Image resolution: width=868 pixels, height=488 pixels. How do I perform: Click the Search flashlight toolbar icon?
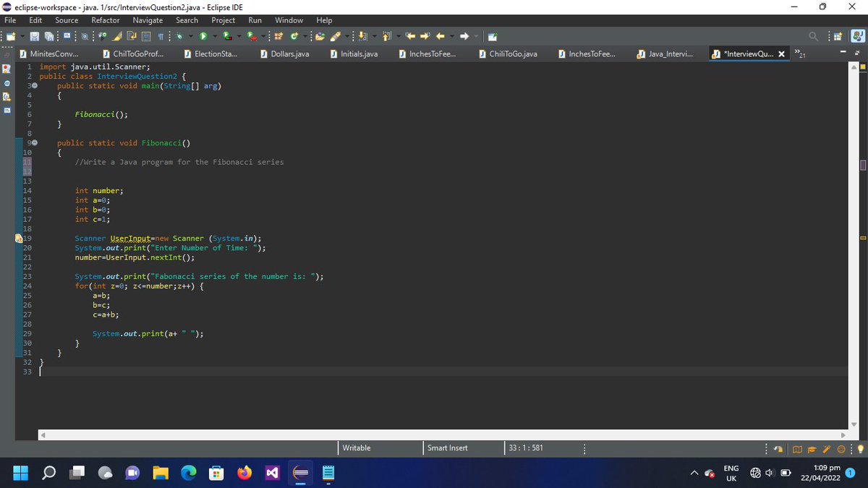coord(336,36)
